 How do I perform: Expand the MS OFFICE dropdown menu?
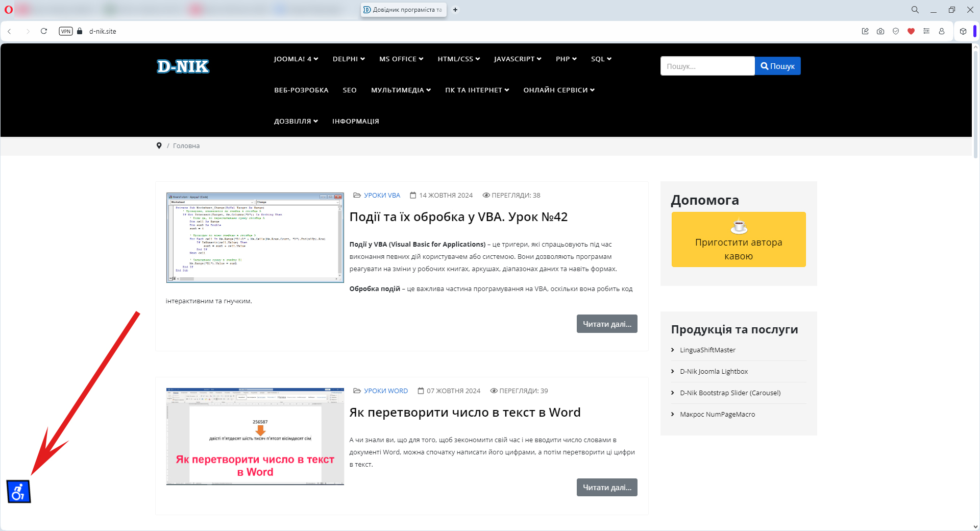point(401,59)
